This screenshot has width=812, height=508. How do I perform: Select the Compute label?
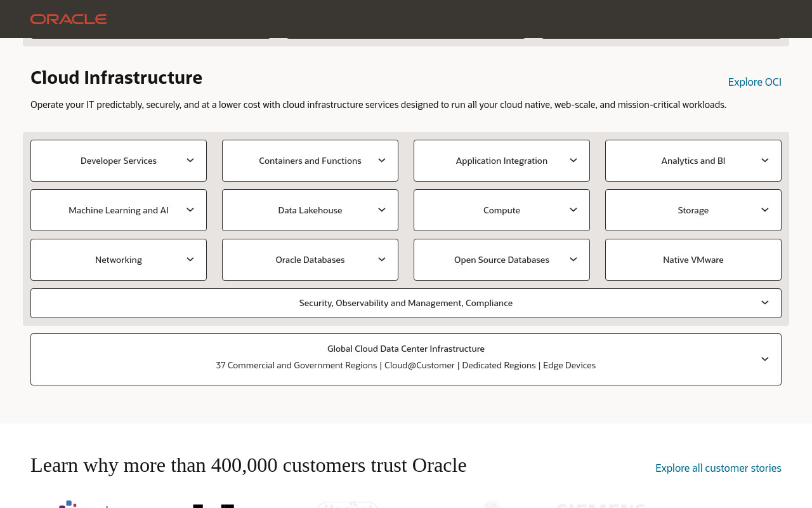(x=502, y=210)
